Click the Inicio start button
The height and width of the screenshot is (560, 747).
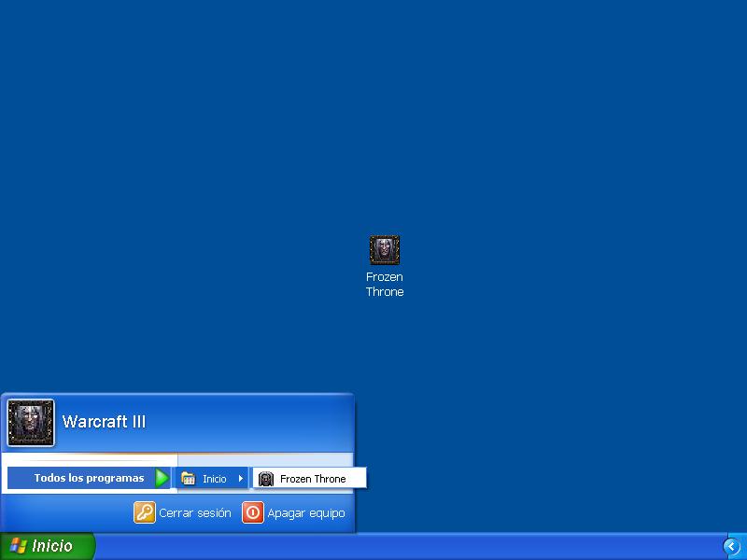[x=48, y=546]
